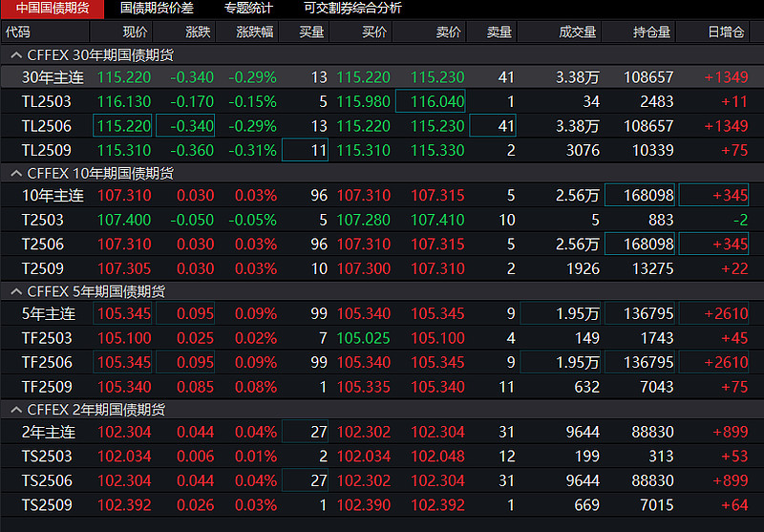The image size is (764, 532).
Task: Sort by the 涨跌 column header
Action: click(184, 32)
